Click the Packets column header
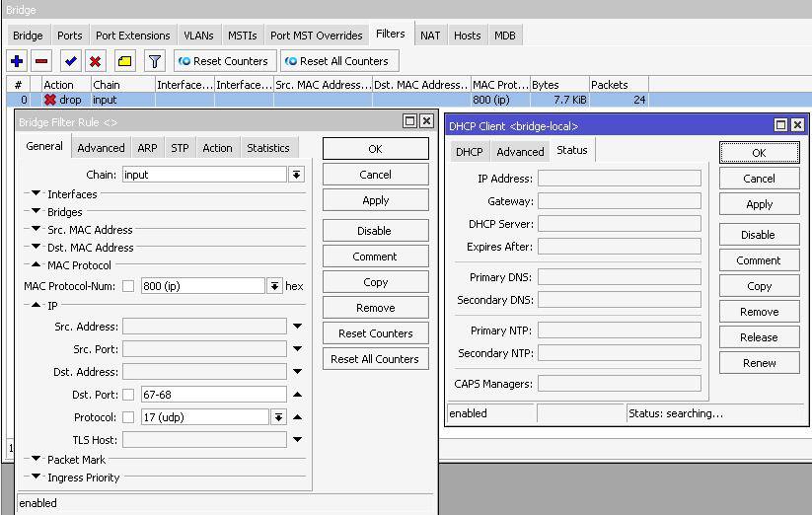The image size is (812, 515). (x=619, y=85)
